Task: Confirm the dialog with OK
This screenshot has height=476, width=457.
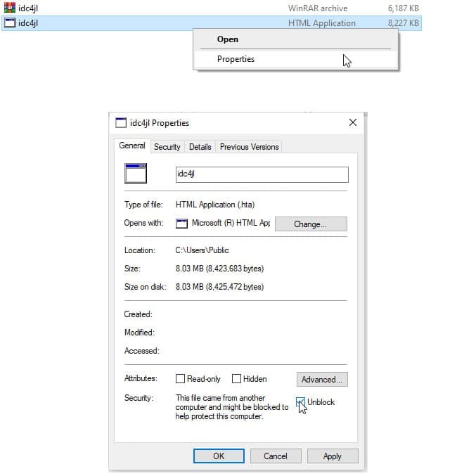Action: pyautogui.click(x=219, y=456)
